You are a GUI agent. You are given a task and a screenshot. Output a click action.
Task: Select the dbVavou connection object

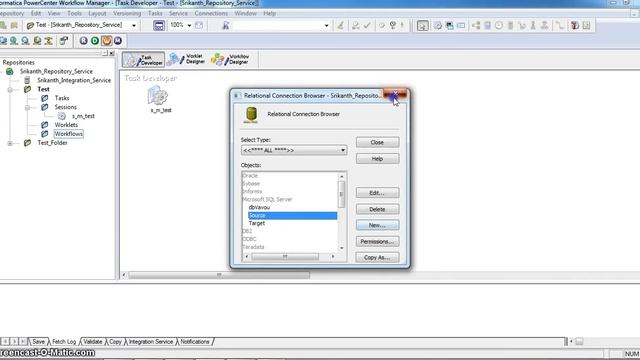pyautogui.click(x=259, y=208)
